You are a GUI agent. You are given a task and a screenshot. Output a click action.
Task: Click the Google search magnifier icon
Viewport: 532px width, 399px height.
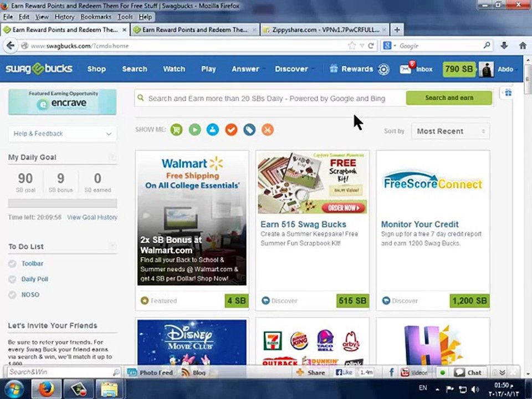tap(487, 45)
